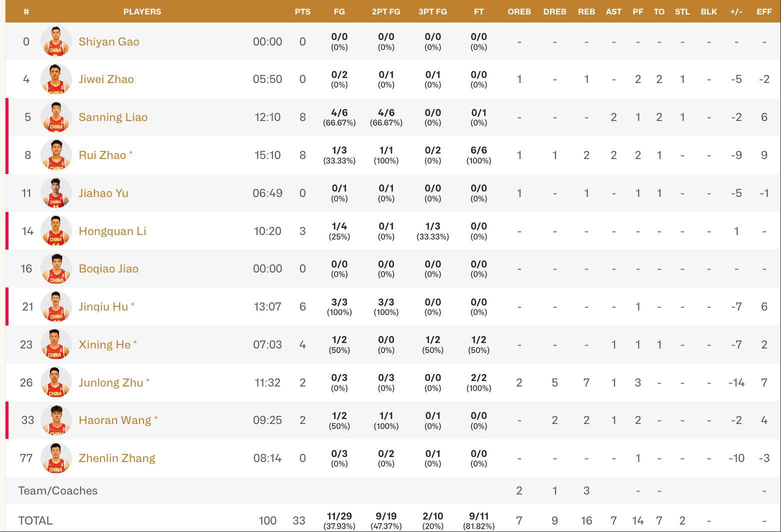Open Xining He's player profile link
The image size is (781, 532).
click(x=105, y=344)
